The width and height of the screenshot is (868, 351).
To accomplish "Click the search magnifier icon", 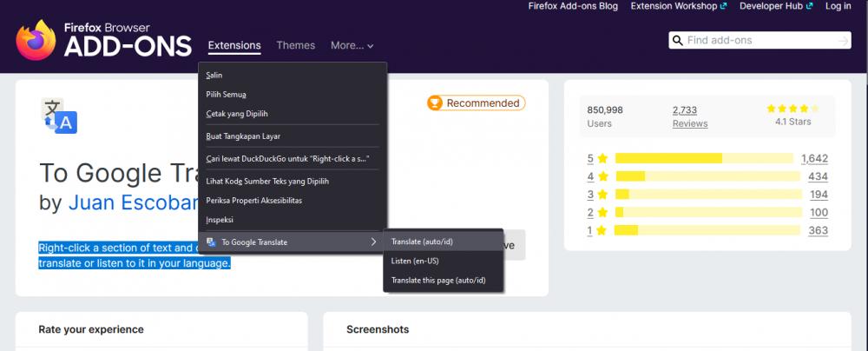I will click(678, 41).
